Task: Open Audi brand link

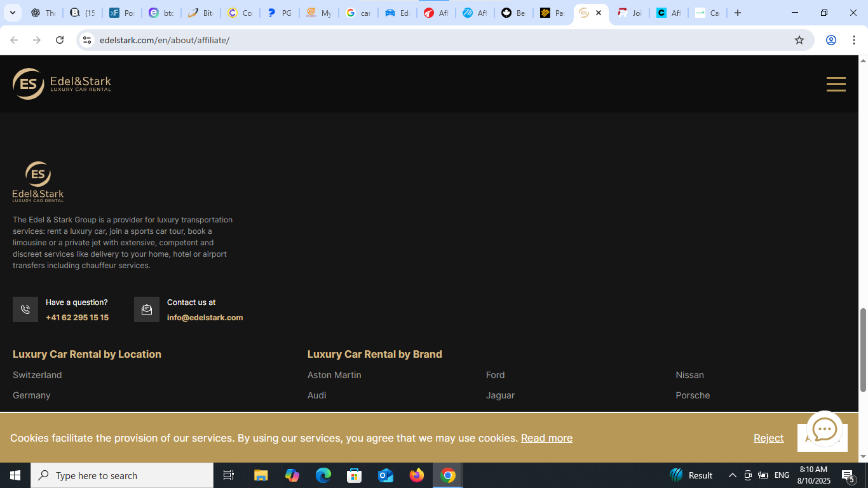Action: [316, 395]
